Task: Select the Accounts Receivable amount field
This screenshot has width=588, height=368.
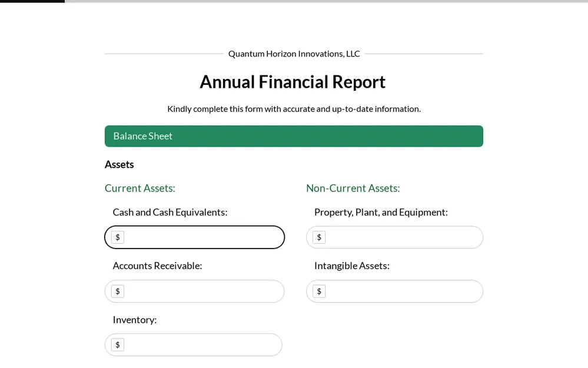Action: click(x=203, y=291)
